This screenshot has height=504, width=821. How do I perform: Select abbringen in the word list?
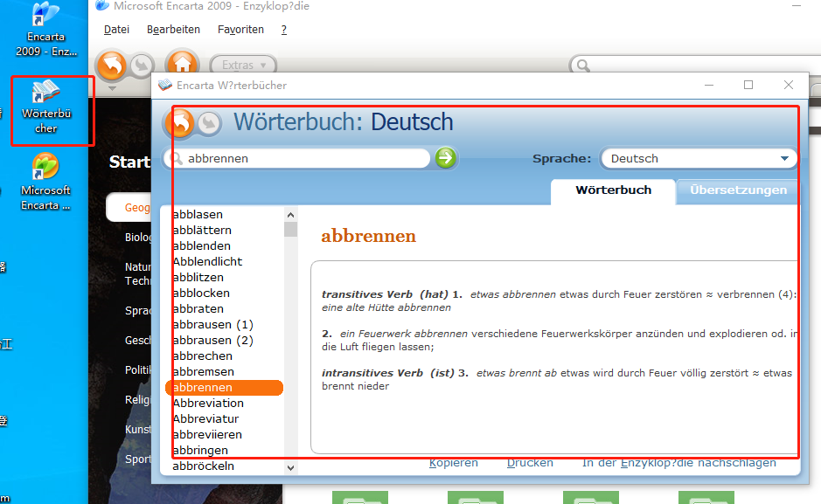(200, 450)
